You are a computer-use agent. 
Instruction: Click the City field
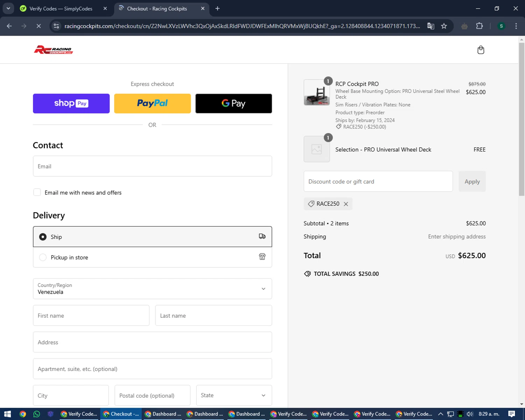(x=71, y=395)
